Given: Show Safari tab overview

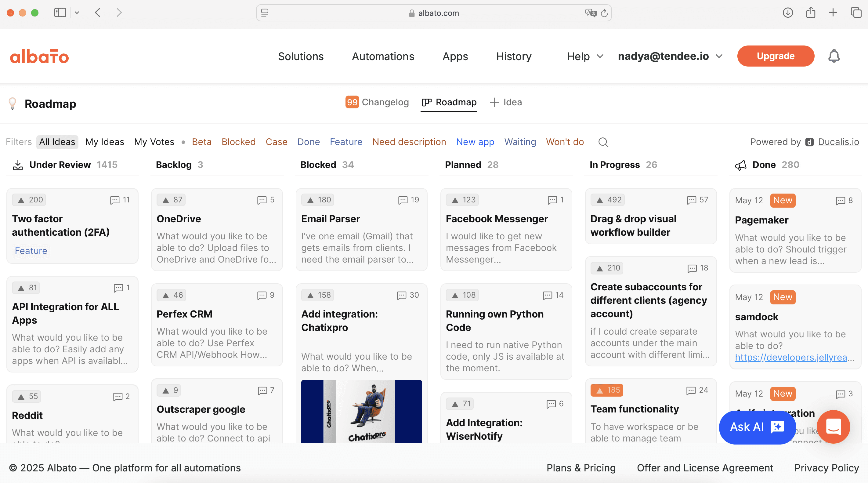Looking at the screenshot, I should point(856,13).
